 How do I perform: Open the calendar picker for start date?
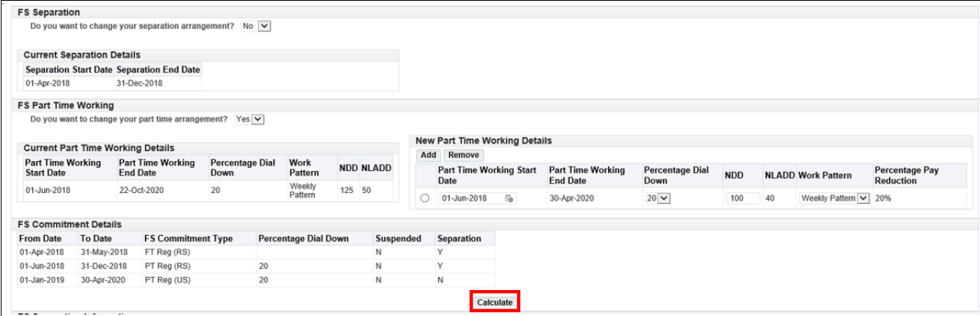tap(509, 198)
